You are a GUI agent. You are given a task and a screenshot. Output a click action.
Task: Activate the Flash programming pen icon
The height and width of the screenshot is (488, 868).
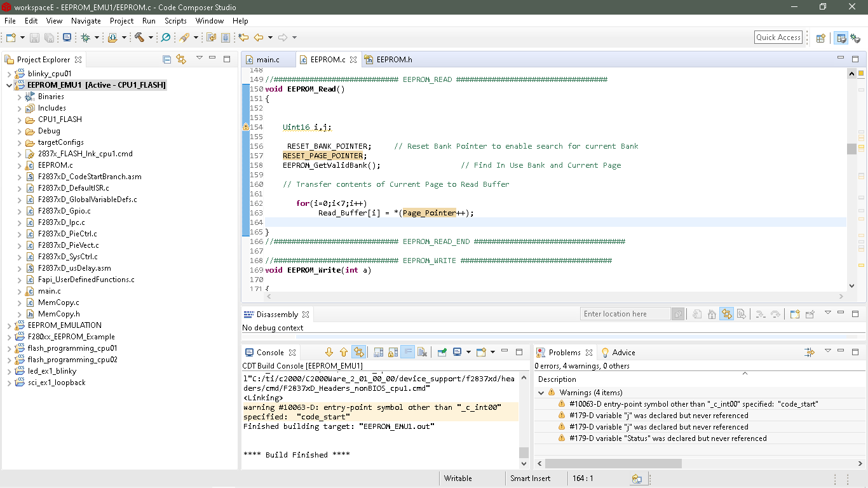click(x=184, y=37)
